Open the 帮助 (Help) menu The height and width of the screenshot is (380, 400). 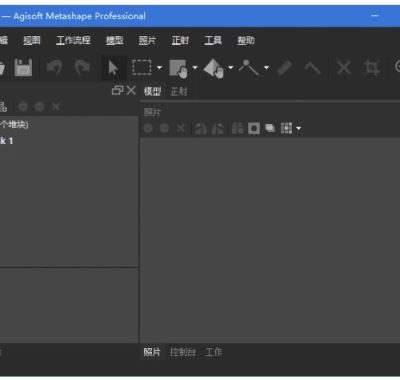(246, 41)
